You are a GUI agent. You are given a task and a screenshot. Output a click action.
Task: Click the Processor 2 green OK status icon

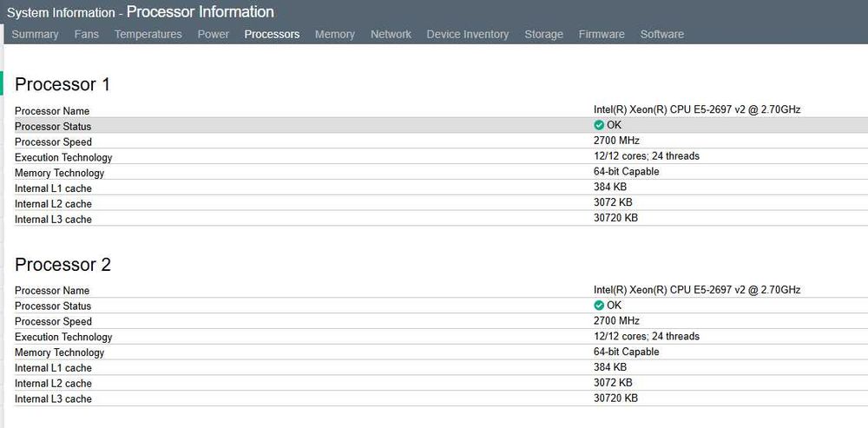(x=599, y=306)
